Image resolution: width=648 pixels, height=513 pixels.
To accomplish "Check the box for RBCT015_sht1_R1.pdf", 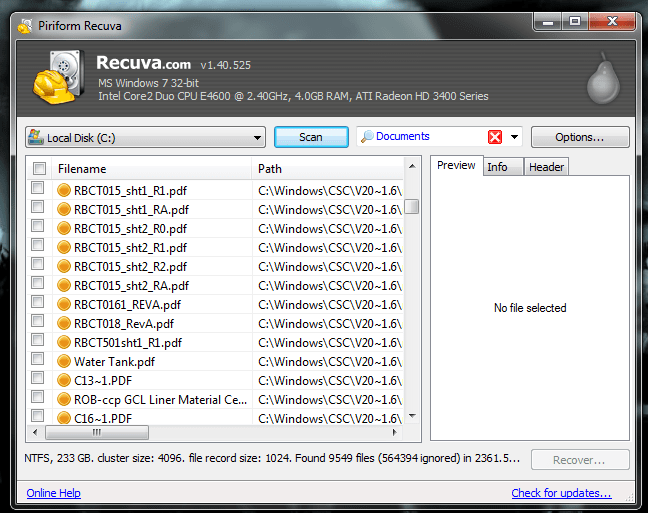I will (x=38, y=188).
